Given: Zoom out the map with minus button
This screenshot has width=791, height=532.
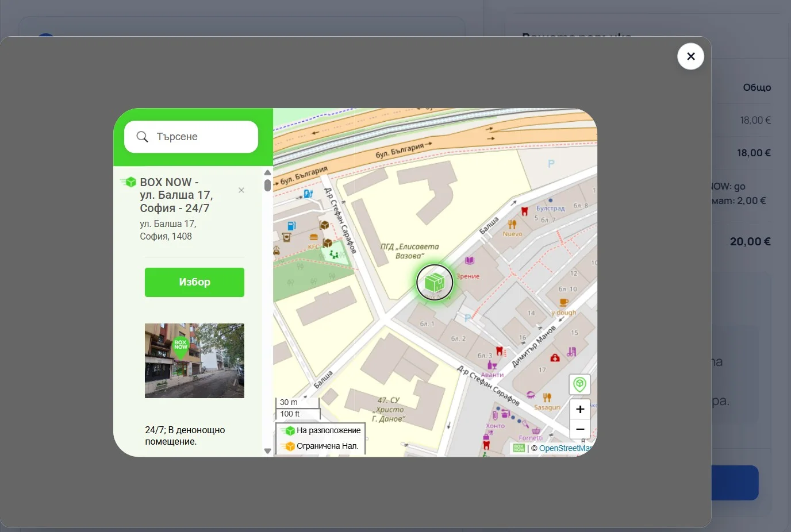Looking at the screenshot, I should (x=580, y=429).
